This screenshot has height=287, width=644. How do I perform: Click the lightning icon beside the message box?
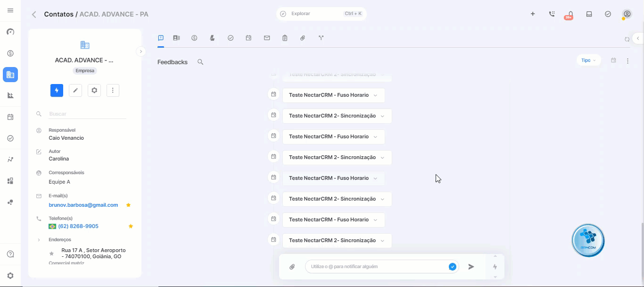click(495, 267)
